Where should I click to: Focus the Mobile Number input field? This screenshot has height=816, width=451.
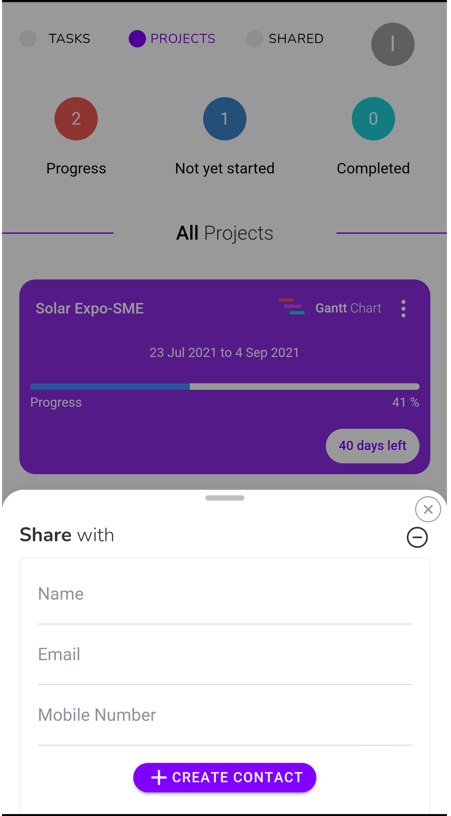point(225,715)
